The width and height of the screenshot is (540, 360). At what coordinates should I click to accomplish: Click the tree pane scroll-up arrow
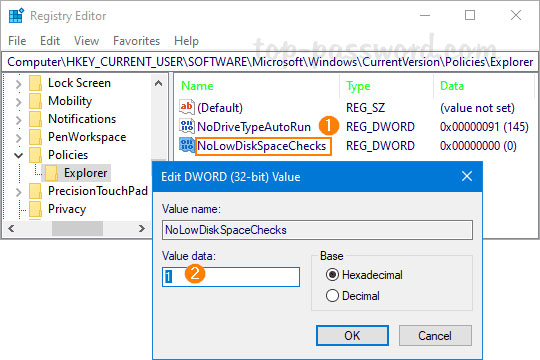coord(158,83)
